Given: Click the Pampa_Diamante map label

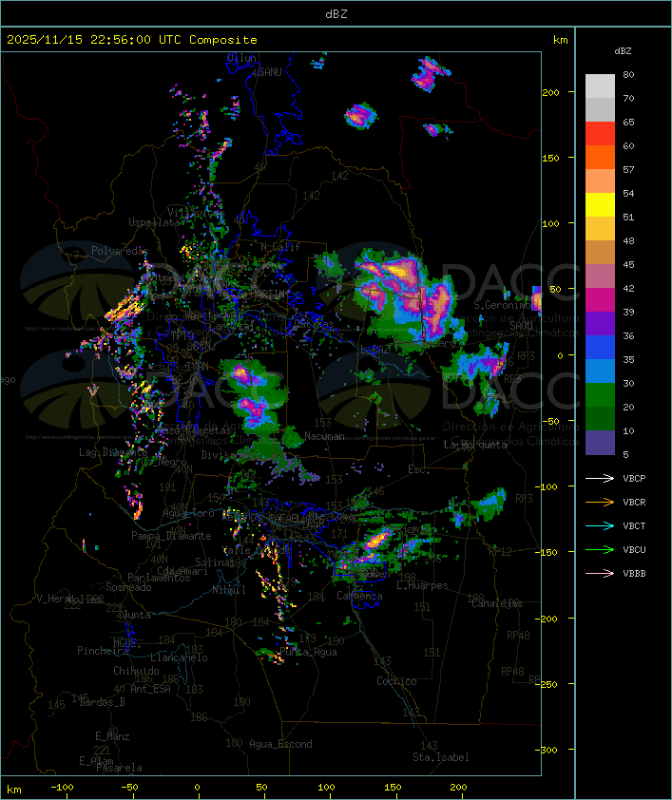Looking at the screenshot, I should point(171,536).
